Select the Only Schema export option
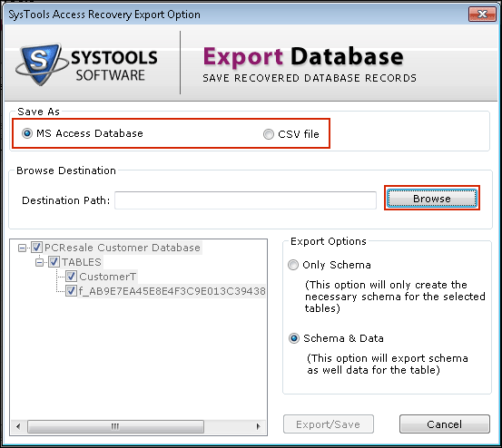 (293, 265)
